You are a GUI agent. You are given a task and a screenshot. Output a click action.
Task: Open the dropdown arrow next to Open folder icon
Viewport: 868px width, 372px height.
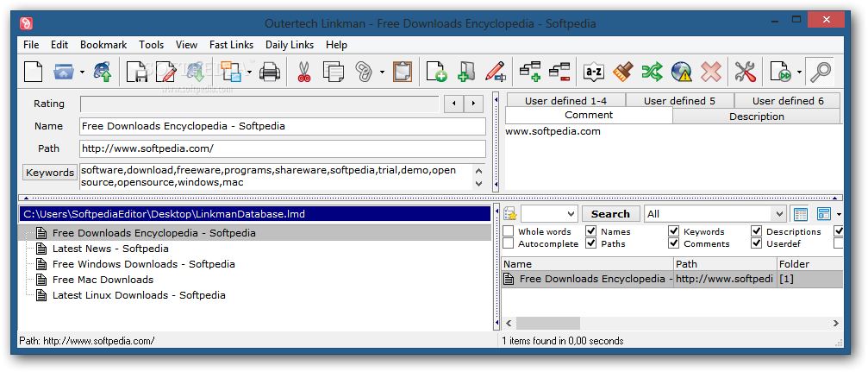(x=83, y=73)
